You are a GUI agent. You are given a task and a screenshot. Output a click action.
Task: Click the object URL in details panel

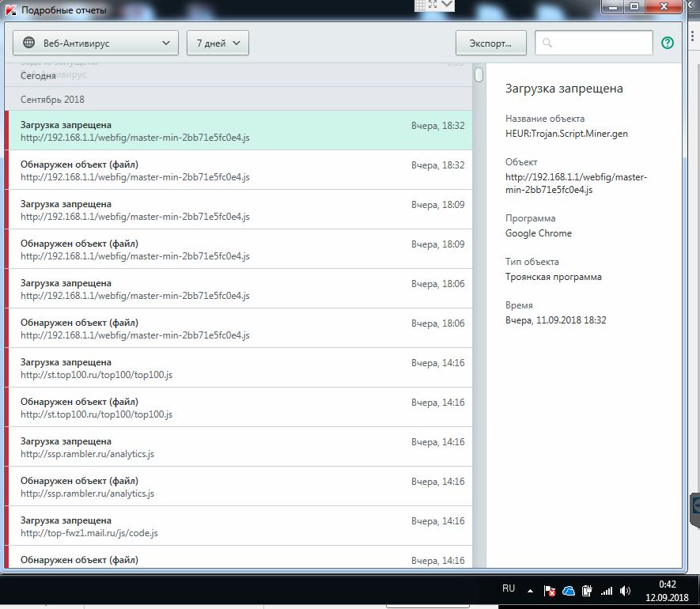[576, 183]
